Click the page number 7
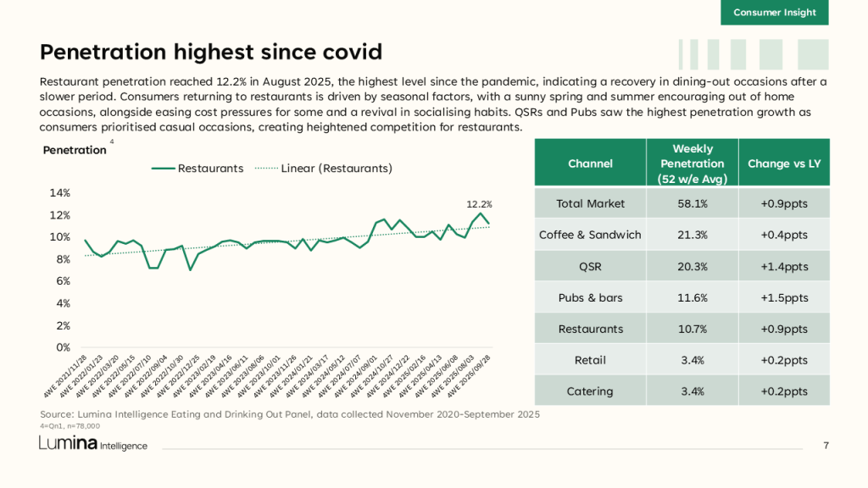 point(826,446)
